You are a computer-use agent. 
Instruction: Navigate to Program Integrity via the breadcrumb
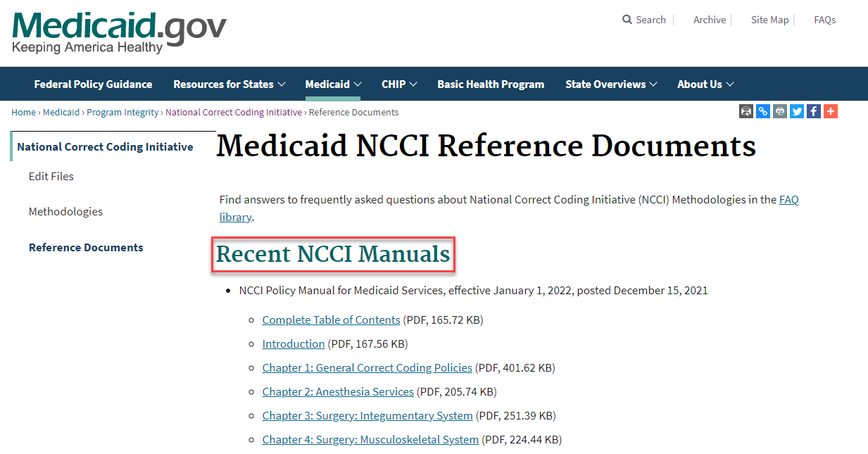point(122,112)
